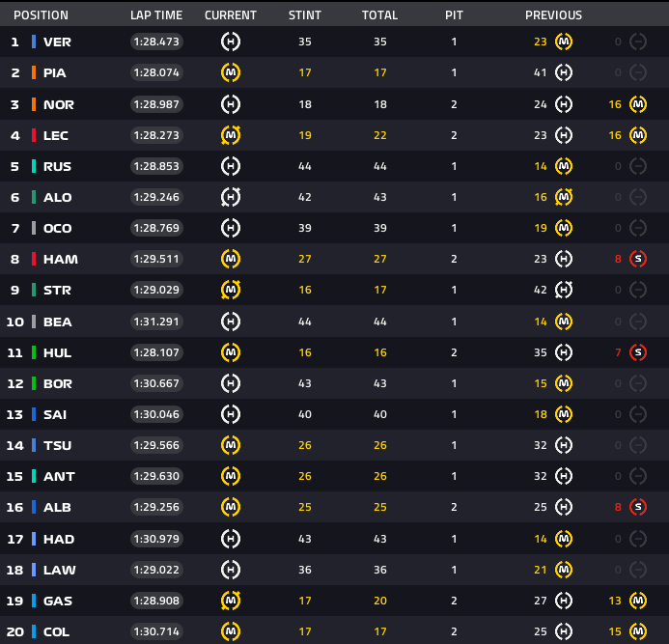The height and width of the screenshot is (644, 669).
Task: Click the PIT column header
Action: coord(454,15)
